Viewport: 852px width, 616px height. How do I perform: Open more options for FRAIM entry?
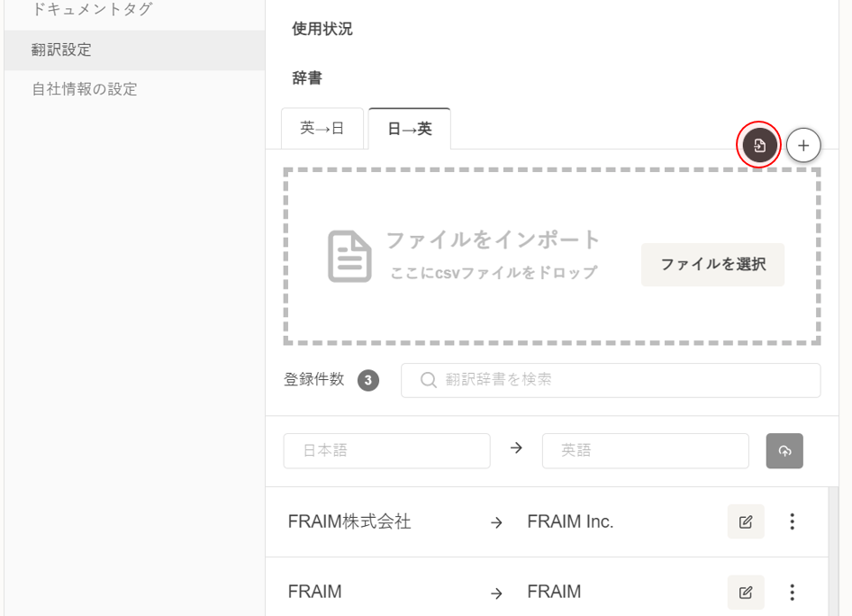click(793, 592)
